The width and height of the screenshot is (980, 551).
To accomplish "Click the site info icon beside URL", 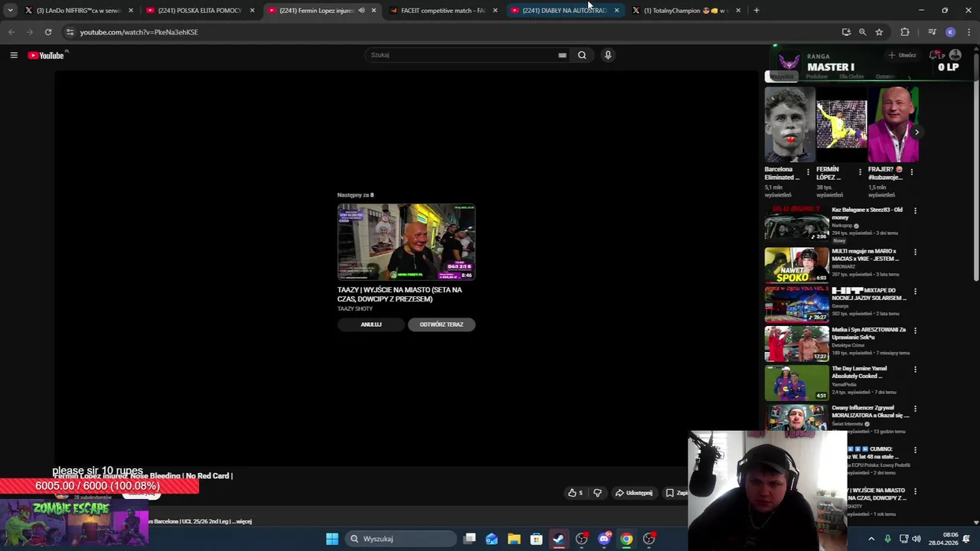I will pos(70,32).
